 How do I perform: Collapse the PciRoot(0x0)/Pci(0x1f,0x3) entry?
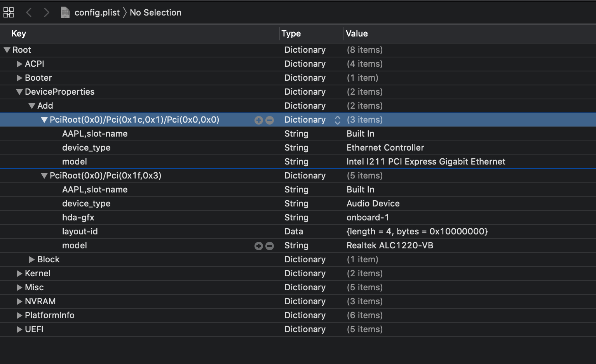pos(44,176)
